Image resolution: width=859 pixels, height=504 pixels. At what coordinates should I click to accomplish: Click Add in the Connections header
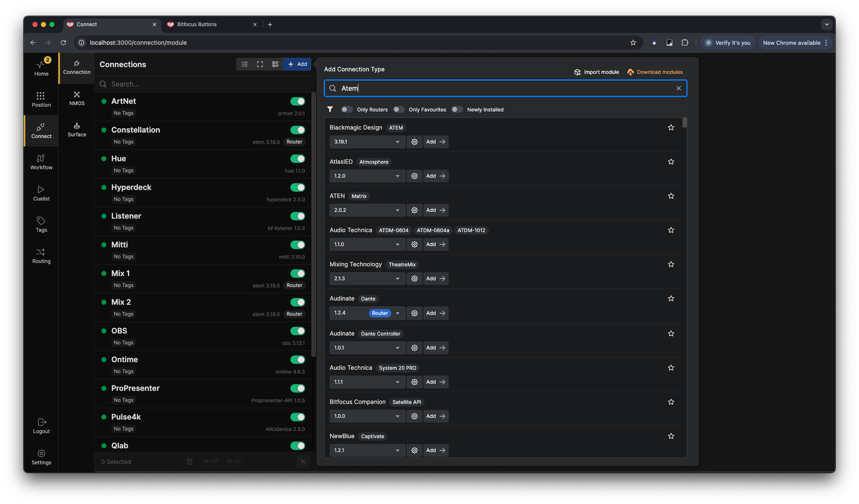tap(298, 64)
